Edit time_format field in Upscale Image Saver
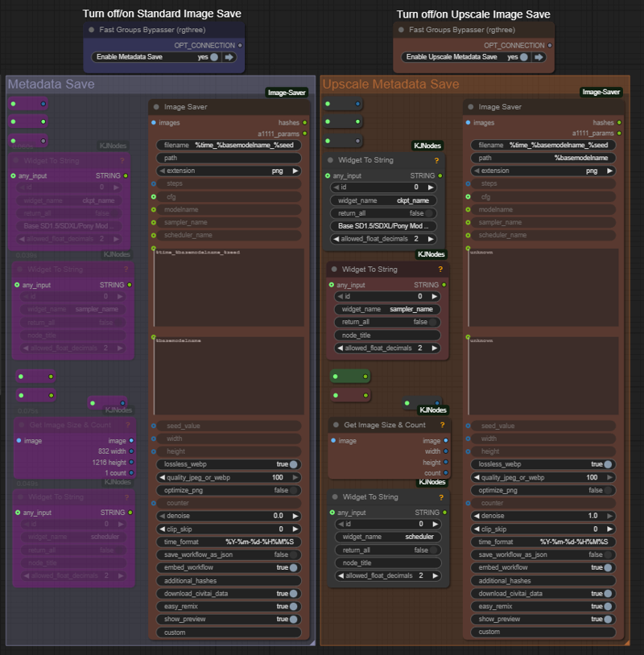 [543, 542]
